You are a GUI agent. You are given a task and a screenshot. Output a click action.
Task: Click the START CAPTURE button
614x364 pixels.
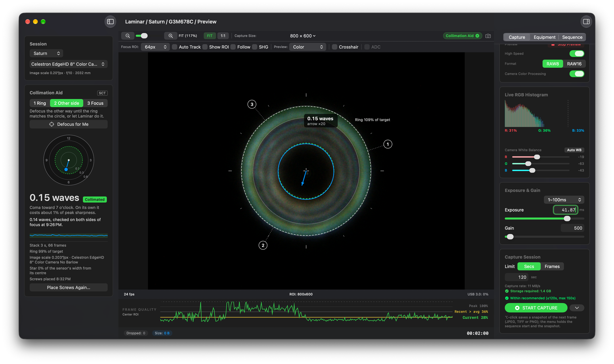(x=536, y=308)
